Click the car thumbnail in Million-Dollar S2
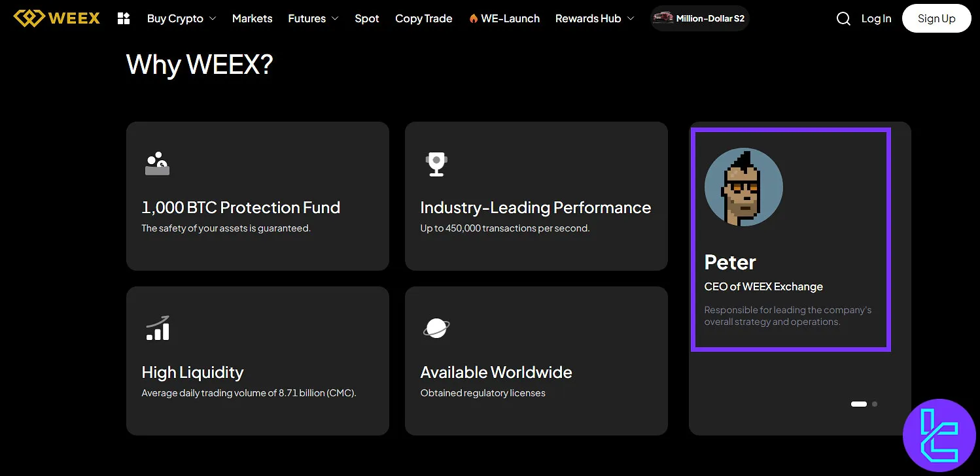 (663, 18)
